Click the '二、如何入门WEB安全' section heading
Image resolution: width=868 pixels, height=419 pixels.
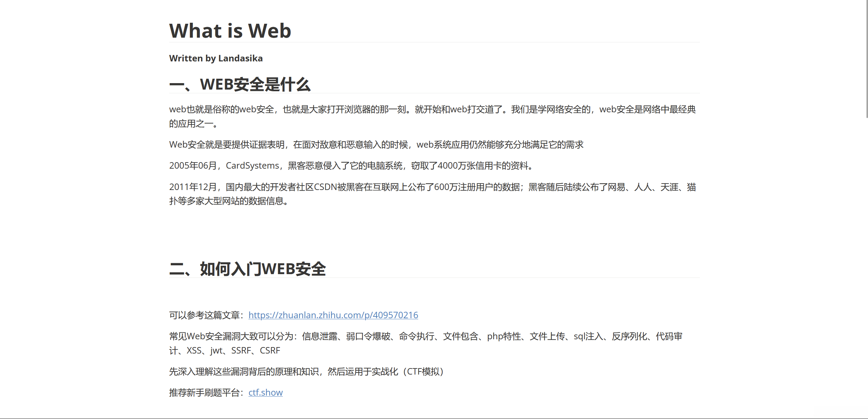[247, 269]
